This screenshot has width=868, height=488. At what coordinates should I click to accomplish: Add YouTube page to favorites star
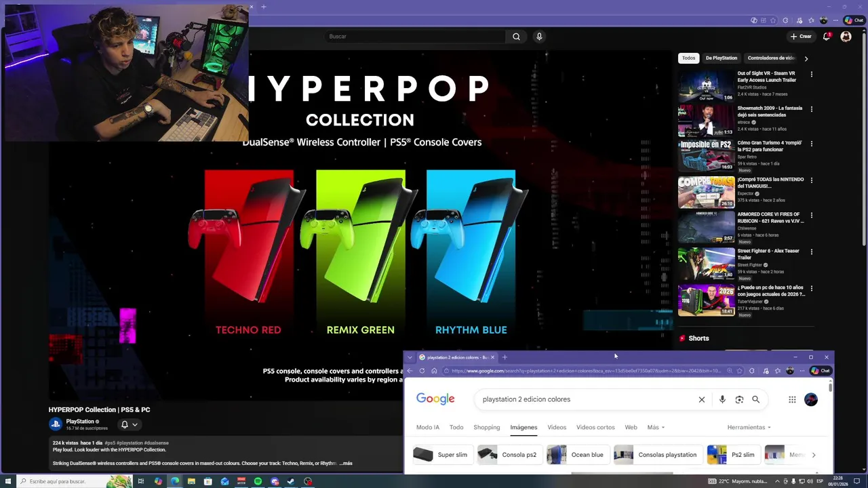click(773, 20)
